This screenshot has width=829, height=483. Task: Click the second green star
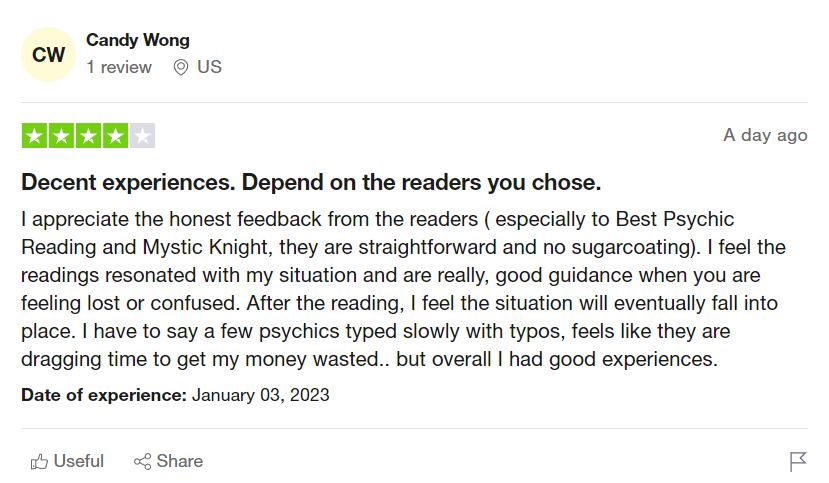(61, 136)
